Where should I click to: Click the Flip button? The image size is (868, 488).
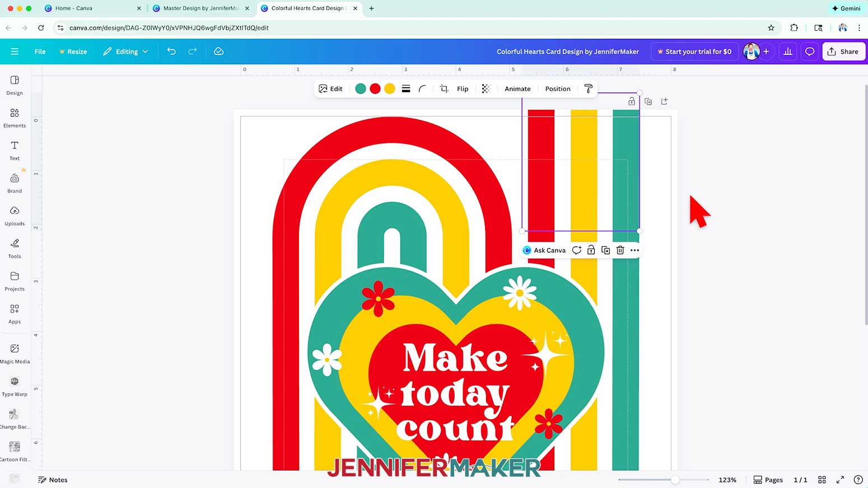(463, 89)
